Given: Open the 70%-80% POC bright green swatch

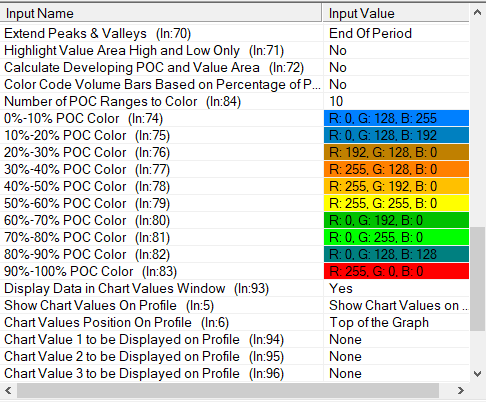Looking at the screenshot, I should (396, 237).
